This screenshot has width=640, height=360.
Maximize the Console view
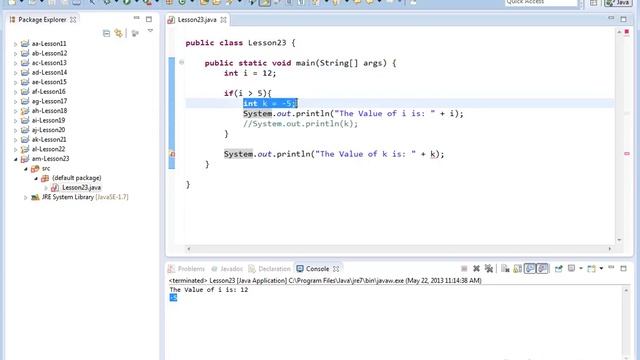(x=624, y=268)
